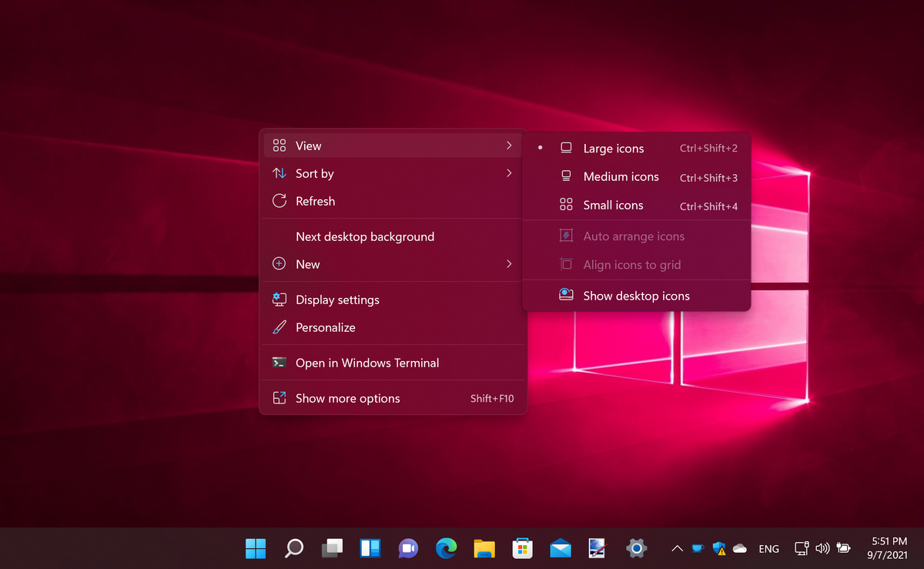Screen dimensions: 924x569
Task: Toggle Align icons to grid
Action: (631, 264)
